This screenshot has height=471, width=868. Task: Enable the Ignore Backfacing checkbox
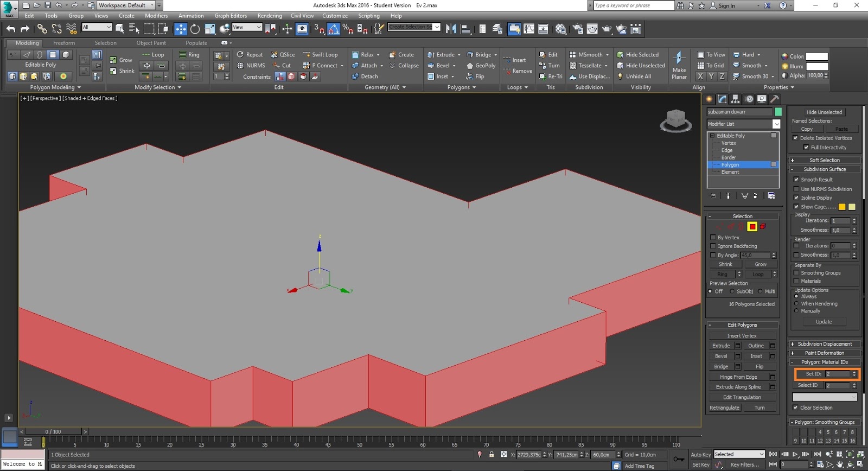pyautogui.click(x=713, y=246)
